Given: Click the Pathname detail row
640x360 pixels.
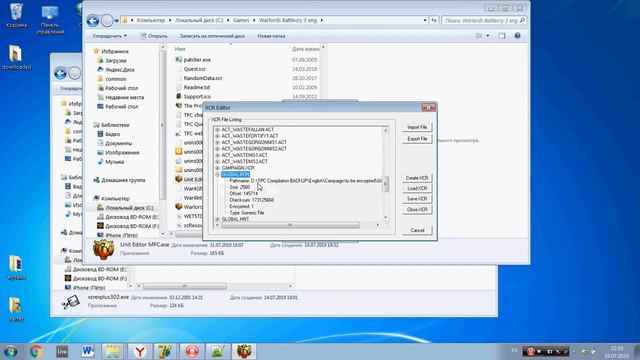Looking at the screenshot, I should tap(305, 180).
